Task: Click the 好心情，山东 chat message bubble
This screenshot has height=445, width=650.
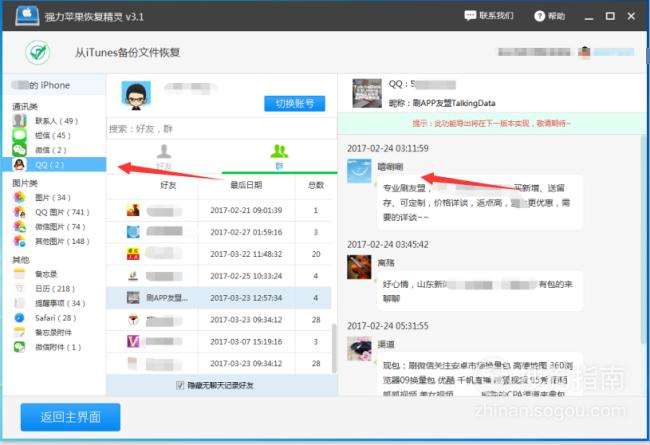Action: point(480,291)
